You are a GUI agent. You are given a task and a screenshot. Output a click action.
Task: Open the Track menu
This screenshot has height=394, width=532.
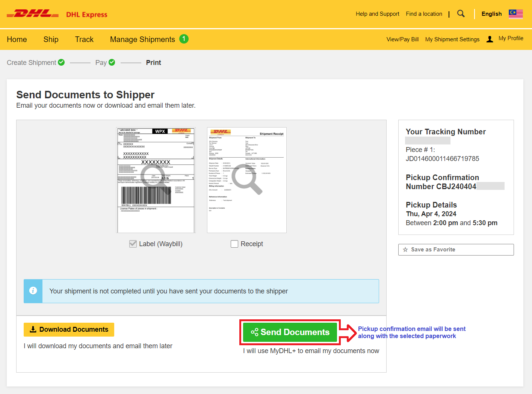[x=84, y=39]
